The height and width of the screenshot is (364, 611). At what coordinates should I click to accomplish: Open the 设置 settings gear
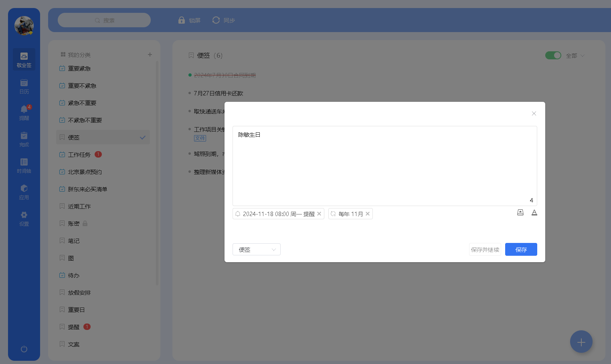tap(24, 218)
